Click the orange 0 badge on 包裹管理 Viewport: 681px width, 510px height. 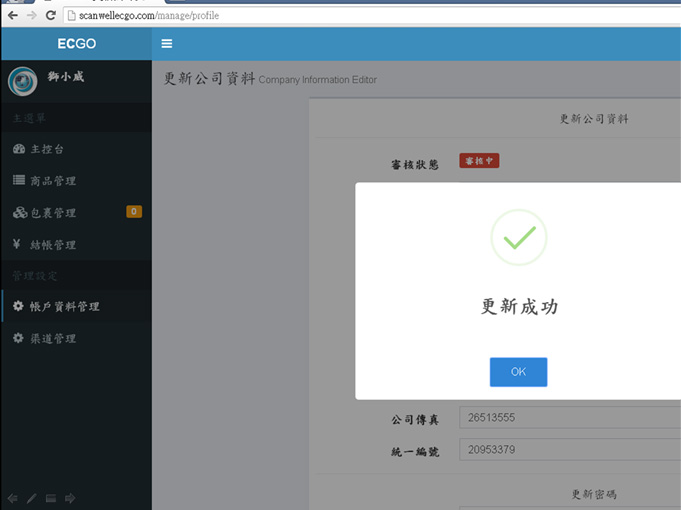pos(134,212)
